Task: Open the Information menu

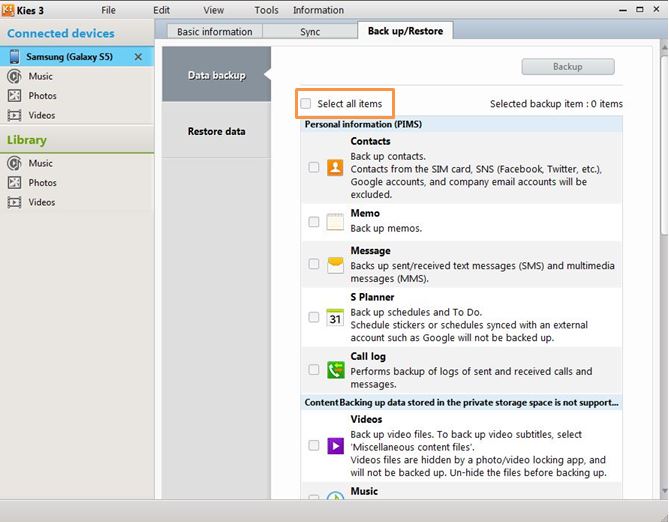Action: click(318, 10)
